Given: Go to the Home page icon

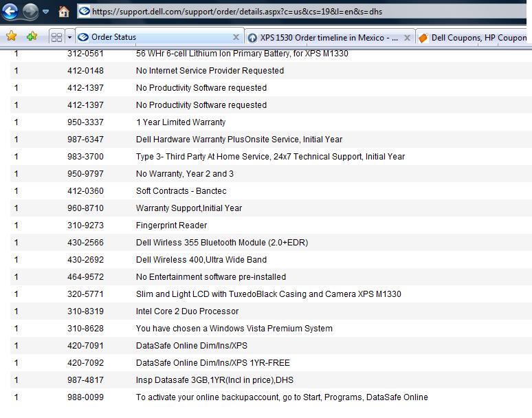Looking at the screenshot, I should [63, 12].
